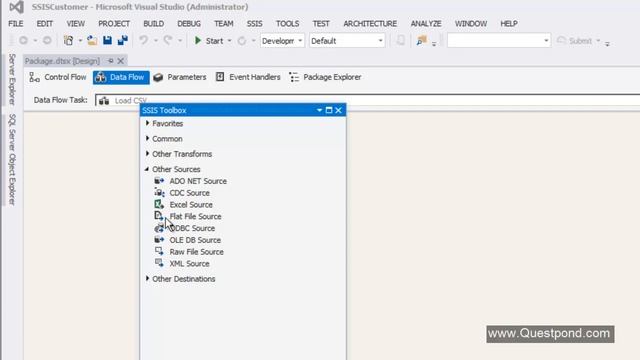Viewport: 640px width, 360px height.
Task: Switch to the Parameters tab
Action: (x=180, y=77)
